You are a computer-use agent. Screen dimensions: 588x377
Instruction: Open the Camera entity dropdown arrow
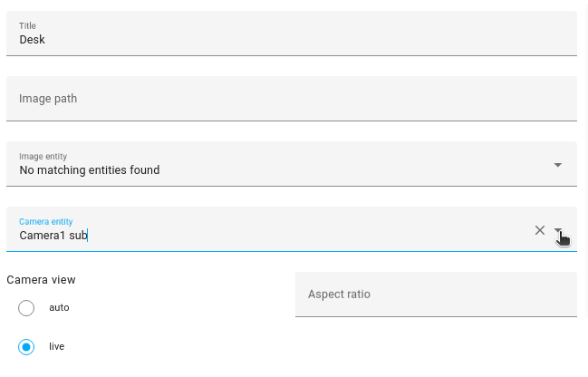coord(558,230)
